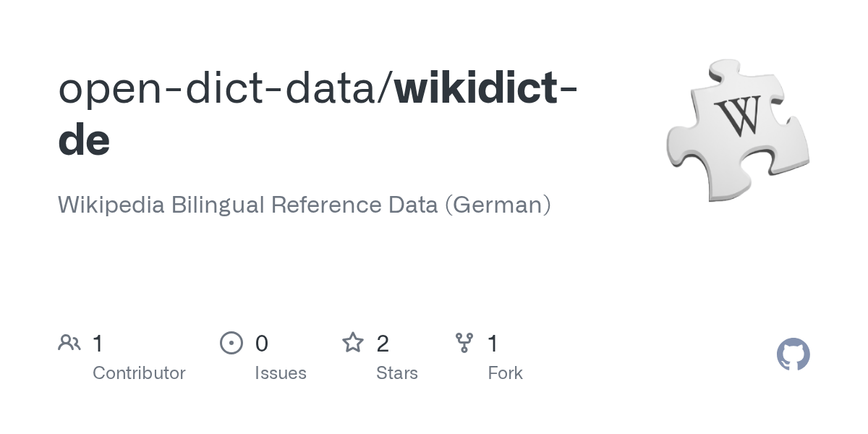Click the issues circle-dot icon

[x=231, y=343]
